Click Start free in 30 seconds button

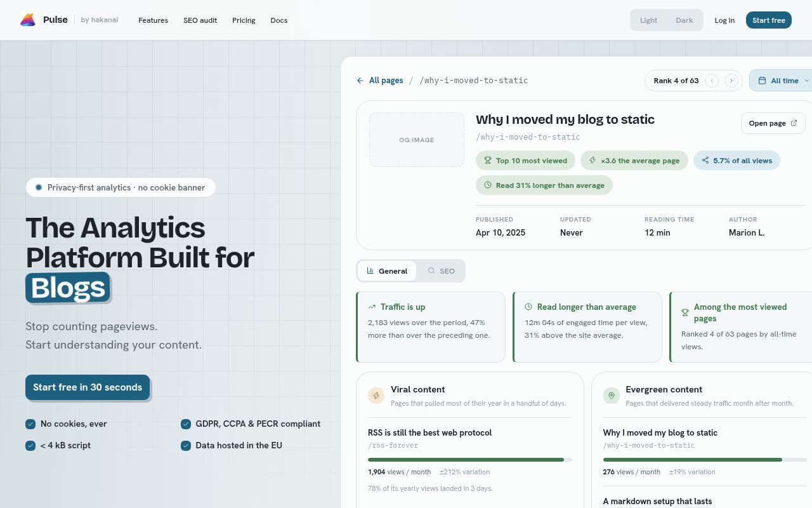point(88,387)
